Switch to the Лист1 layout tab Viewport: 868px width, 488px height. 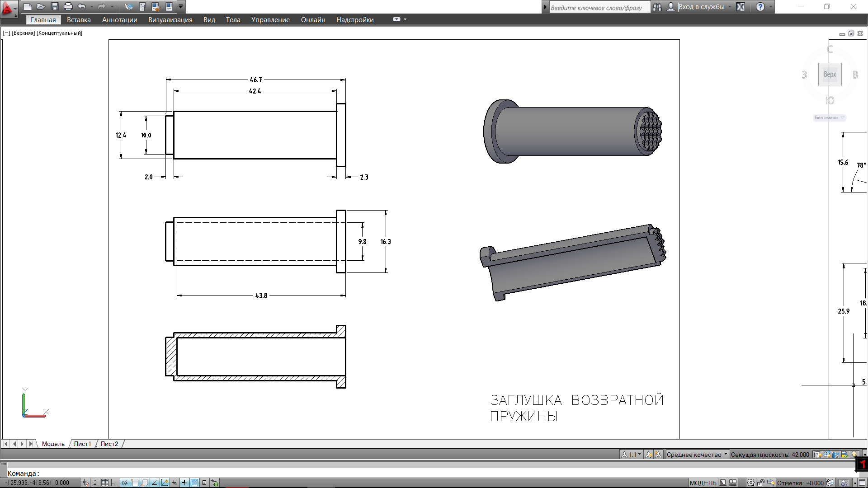(82, 444)
